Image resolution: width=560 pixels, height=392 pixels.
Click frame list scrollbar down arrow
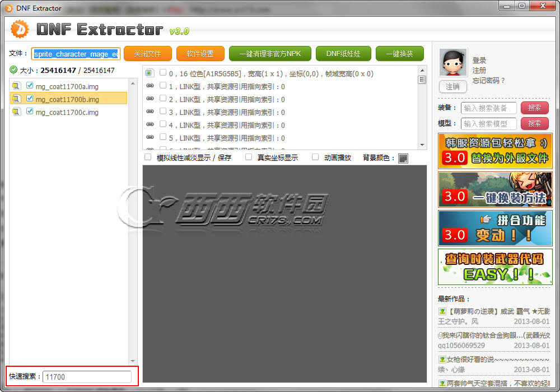(422, 145)
